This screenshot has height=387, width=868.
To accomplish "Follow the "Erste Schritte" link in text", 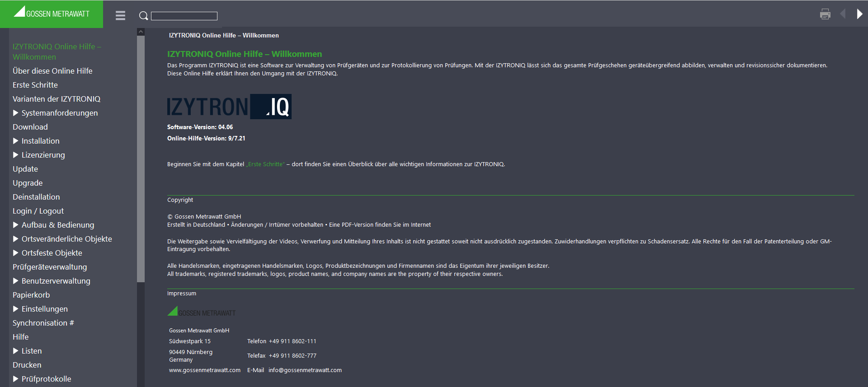I will (265, 164).
